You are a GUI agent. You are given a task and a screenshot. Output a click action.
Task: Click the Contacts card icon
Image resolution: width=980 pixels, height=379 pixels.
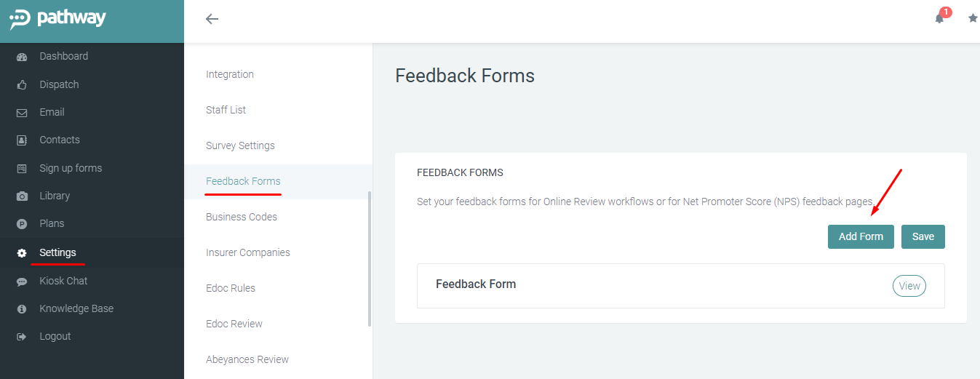pos(22,140)
